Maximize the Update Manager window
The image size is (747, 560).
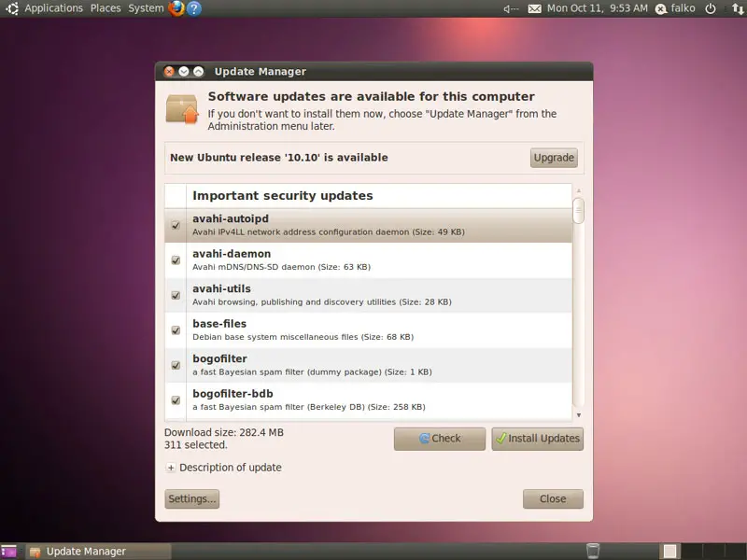click(x=199, y=72)
